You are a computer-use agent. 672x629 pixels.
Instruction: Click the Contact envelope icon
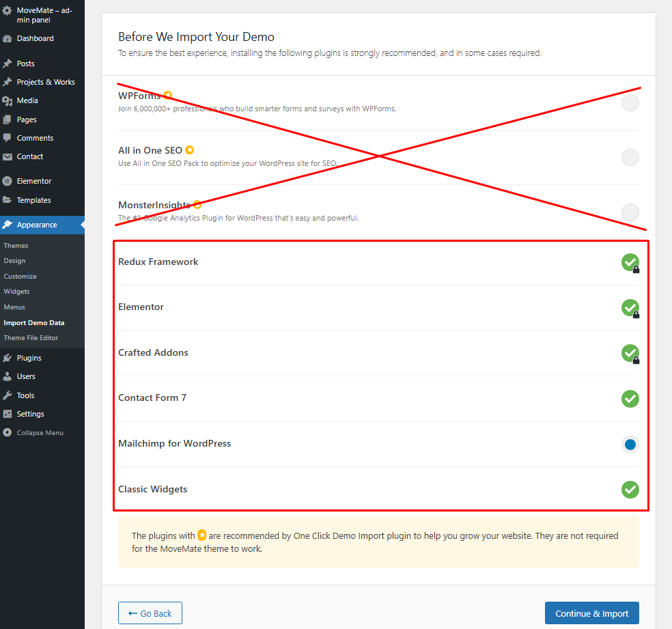[x=8, y=157]
